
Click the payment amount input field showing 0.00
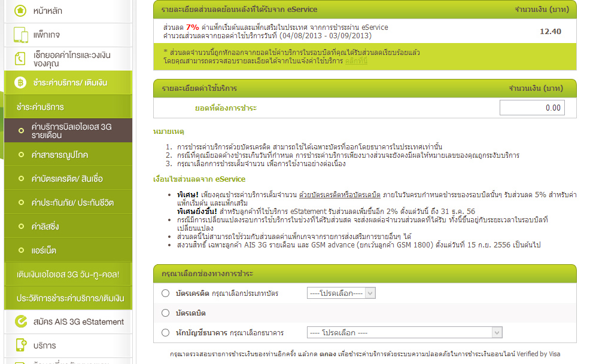click(x=532, y=108)
